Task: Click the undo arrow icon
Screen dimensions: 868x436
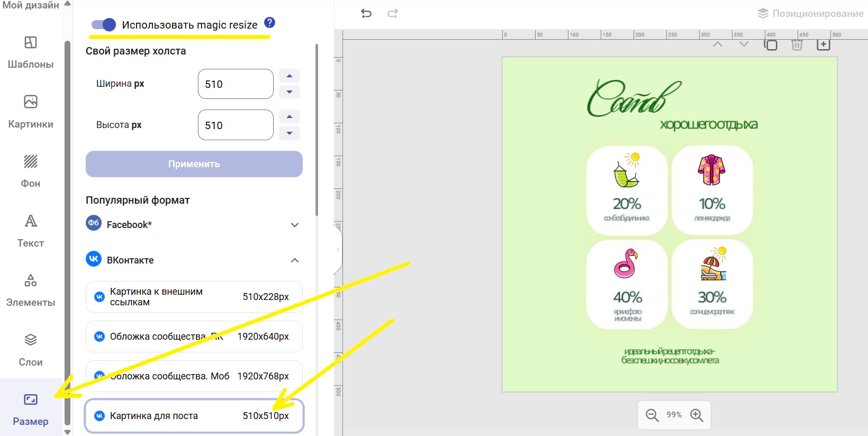Action: [x=366, y=13]
